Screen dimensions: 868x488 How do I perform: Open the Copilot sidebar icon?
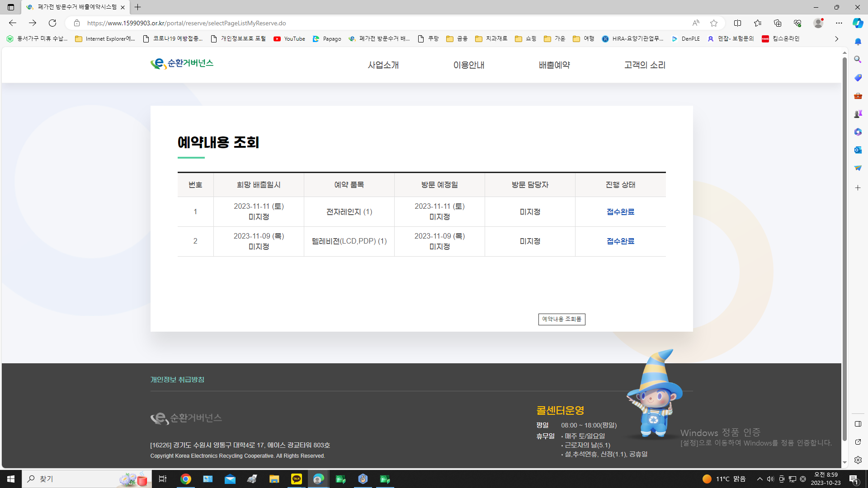click(x=858, y=23)
